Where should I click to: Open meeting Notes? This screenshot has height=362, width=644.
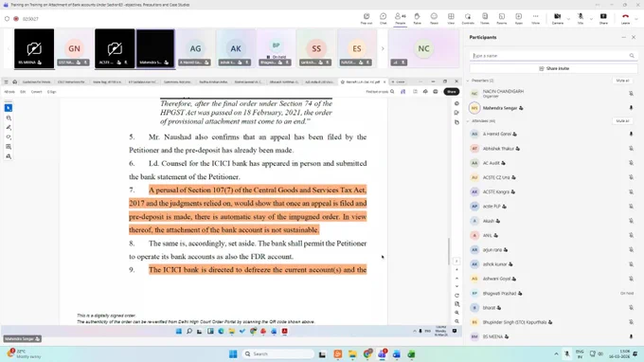485,18
